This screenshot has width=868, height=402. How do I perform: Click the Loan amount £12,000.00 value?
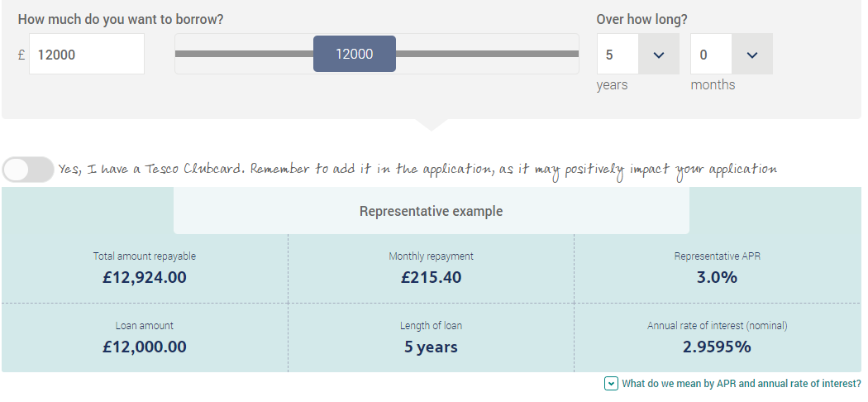(145, 347)
